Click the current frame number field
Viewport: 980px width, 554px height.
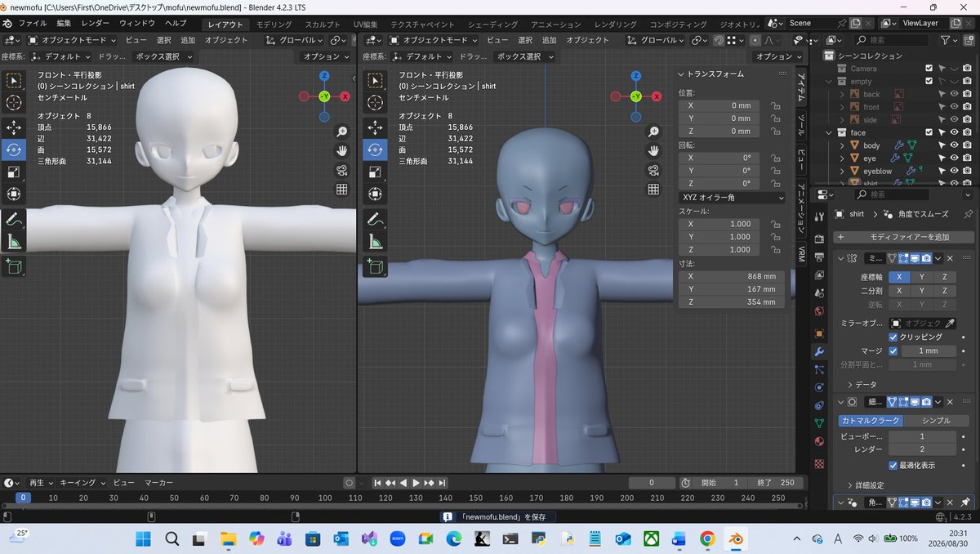tap(652, 483)
